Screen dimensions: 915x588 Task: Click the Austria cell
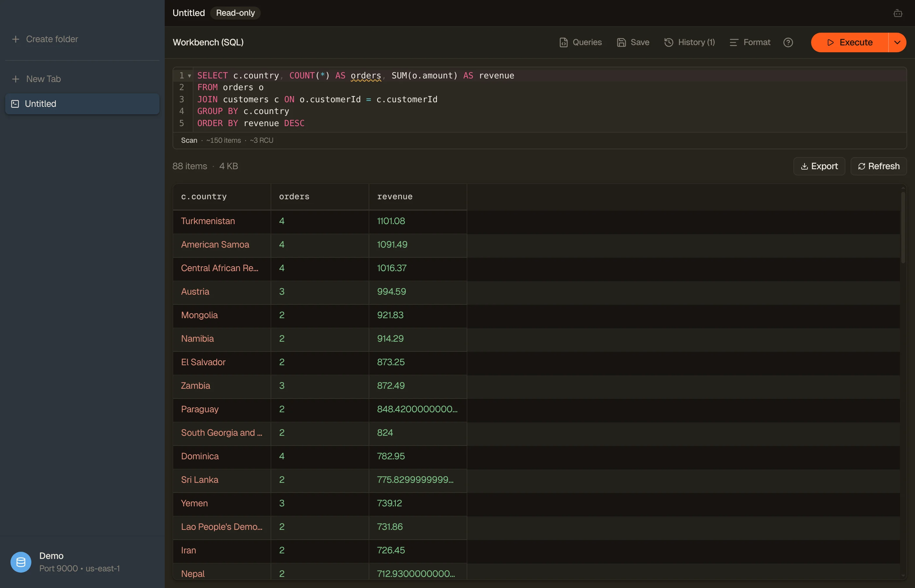pos(222,292)
